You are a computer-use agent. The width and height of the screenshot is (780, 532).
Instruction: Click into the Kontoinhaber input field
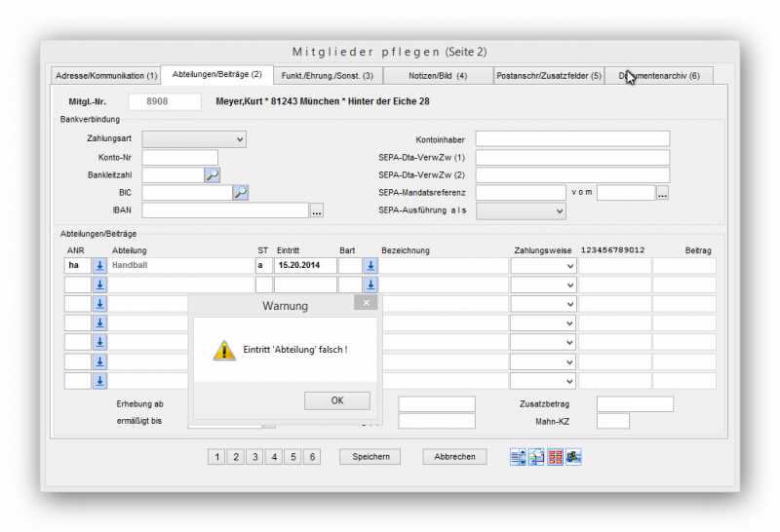pos(572,139)
